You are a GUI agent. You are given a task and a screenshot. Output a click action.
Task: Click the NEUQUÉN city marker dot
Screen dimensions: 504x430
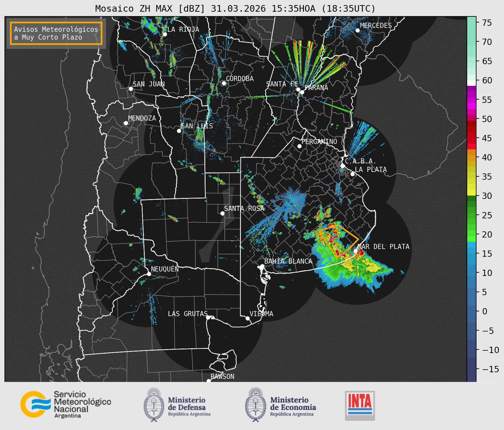[149, 274]
